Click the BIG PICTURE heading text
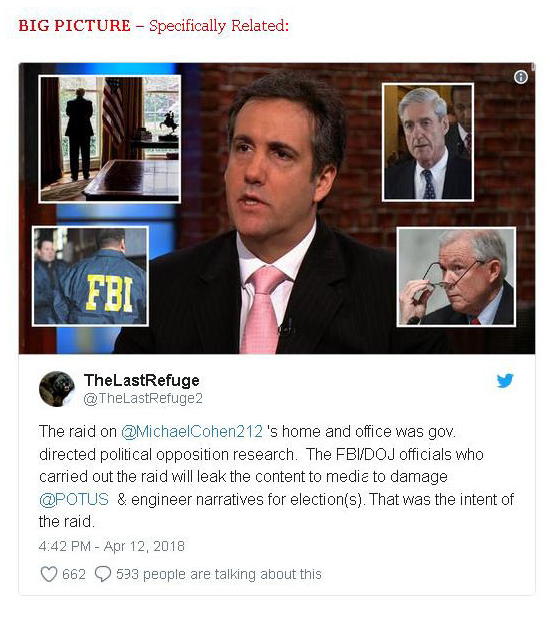The image size is (560, 620). point(74,25)
